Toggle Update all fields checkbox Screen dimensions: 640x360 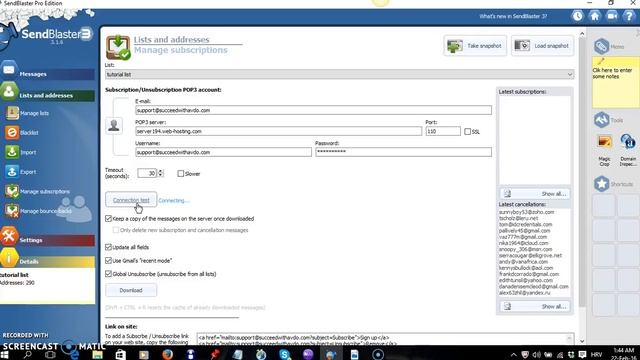[108, 247]
